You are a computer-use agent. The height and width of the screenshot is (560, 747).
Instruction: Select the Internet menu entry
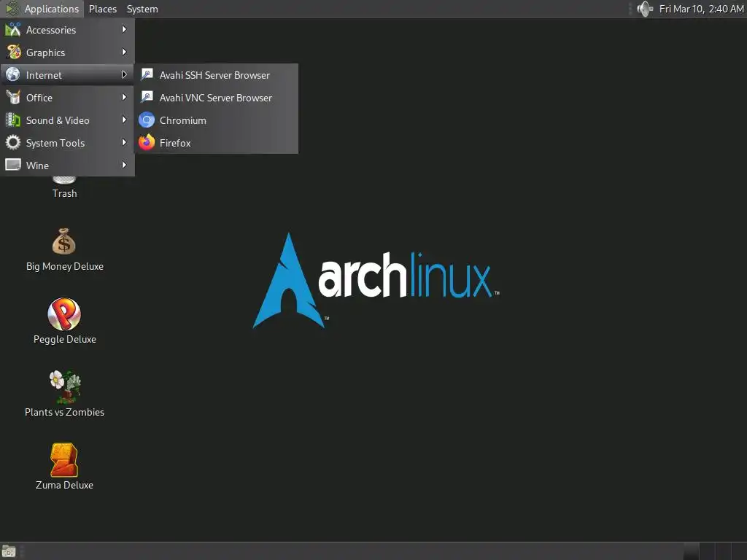67,75
